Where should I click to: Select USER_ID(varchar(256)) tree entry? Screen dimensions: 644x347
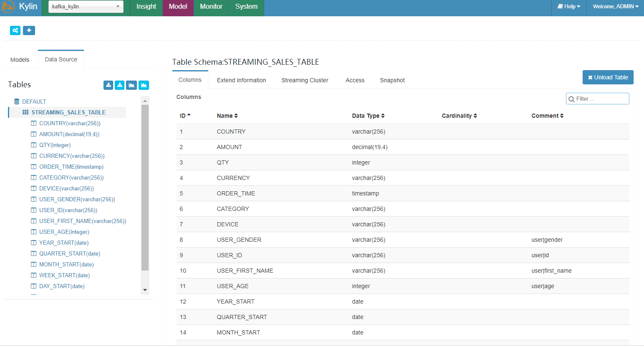tap(68, 210)
